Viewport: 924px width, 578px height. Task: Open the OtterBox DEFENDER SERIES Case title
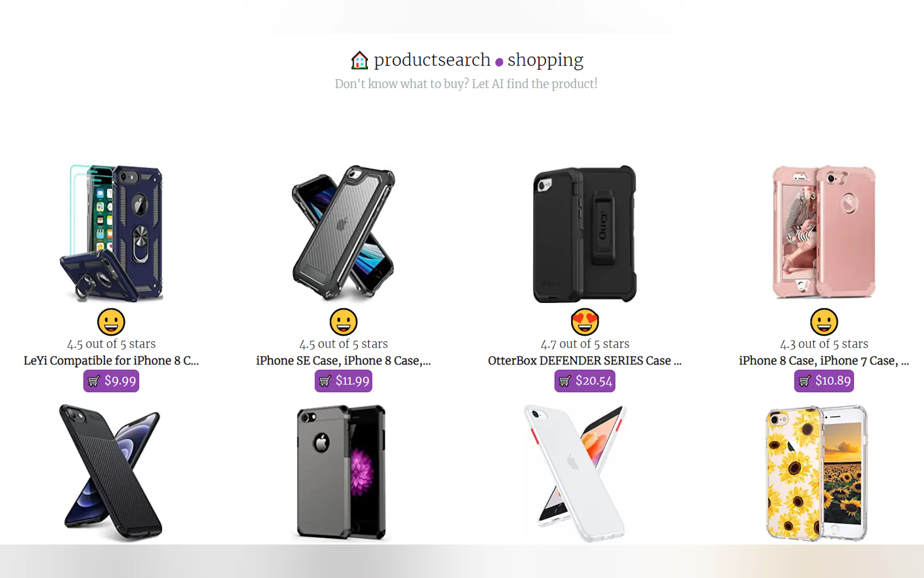pyautogui.click(x=585, y=360)
